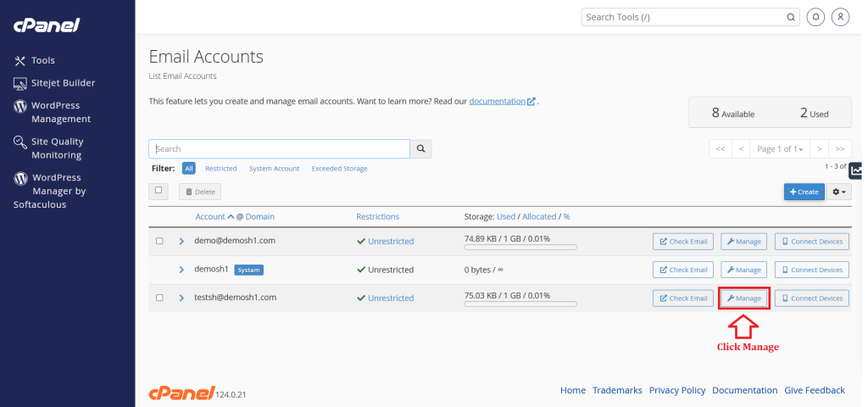
Task: Open the Privacy Policy footer link
Action: point(677,390)
